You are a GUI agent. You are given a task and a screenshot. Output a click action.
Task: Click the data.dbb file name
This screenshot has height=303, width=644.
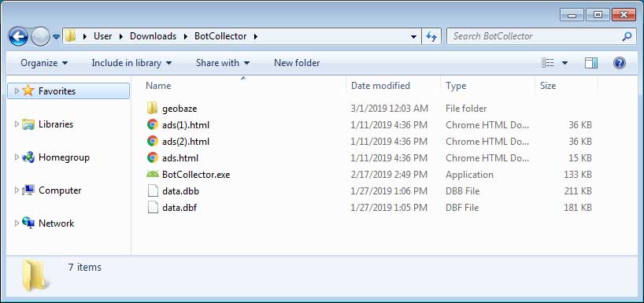point(181,191)
